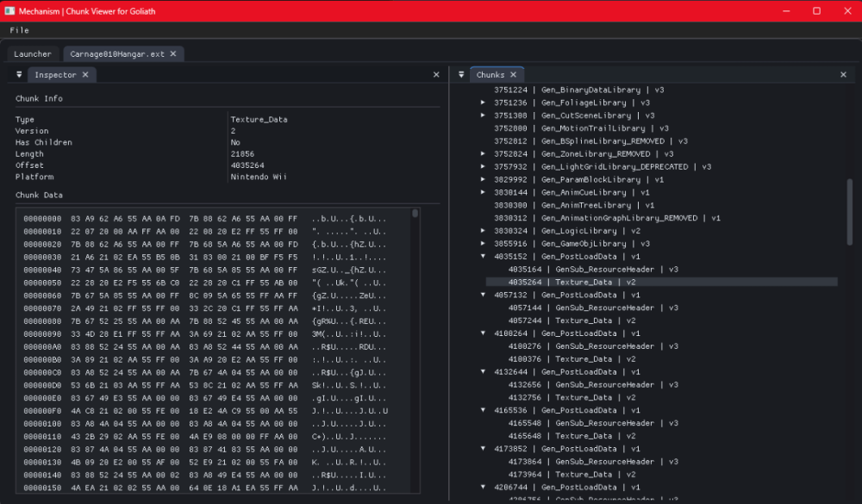Close the Carnage010Hangar.ext tab
This screenshot has width=862, height=504.
pos(173,54)
